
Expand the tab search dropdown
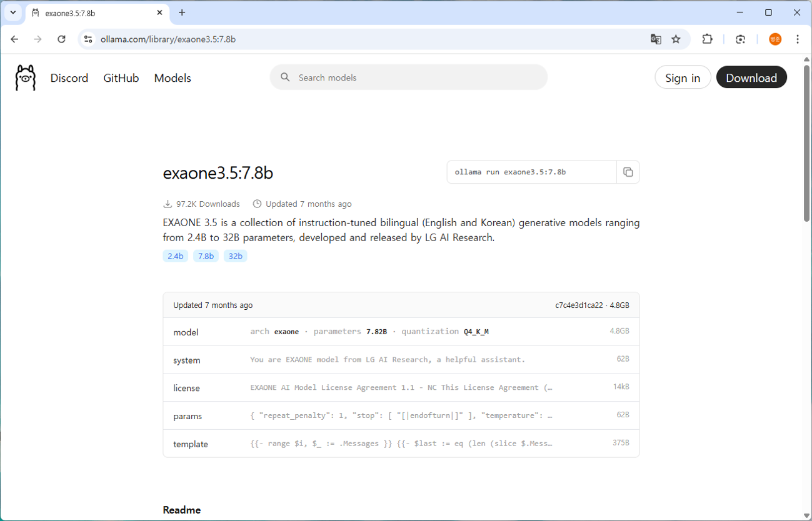coord(13,12)
